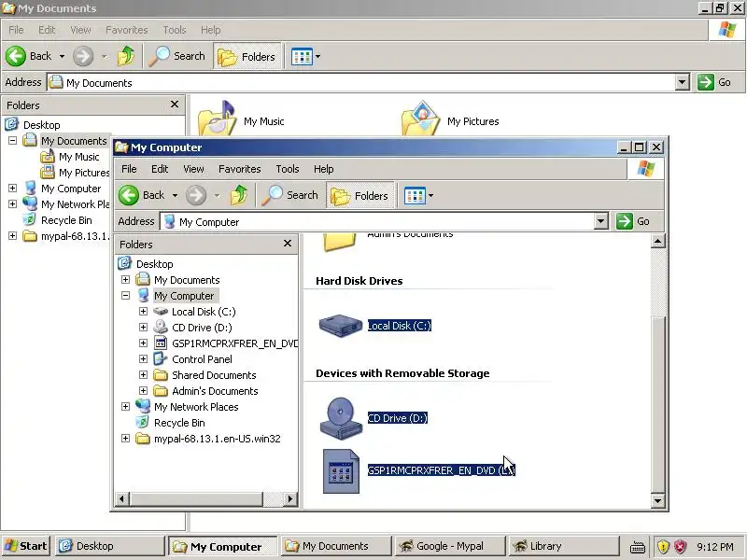
Task: Open Forward history dropdown in My Computer window
Action: click(217, 195)
